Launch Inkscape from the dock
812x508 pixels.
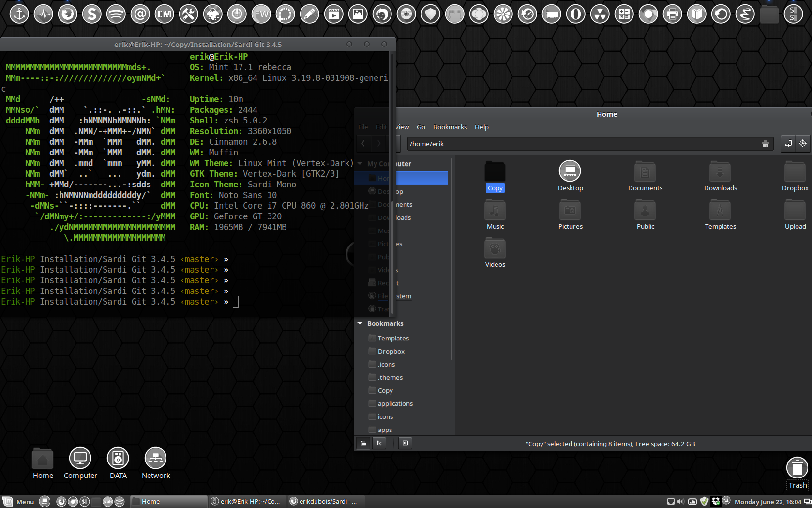(212, 14)
